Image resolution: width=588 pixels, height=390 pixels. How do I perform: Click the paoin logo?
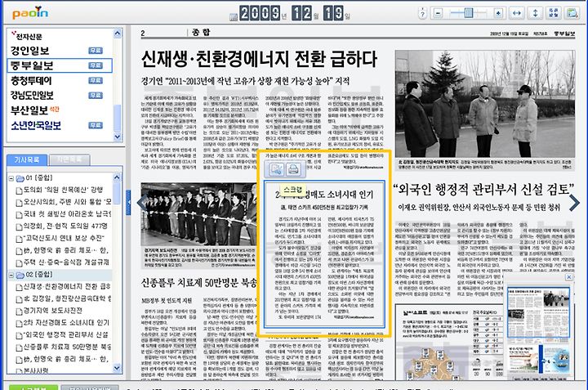tap(30, 13)
